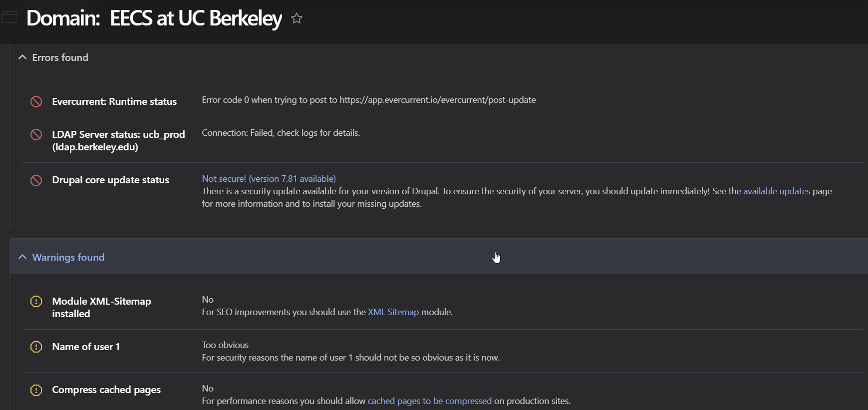Image resolution: width=868 pixels, height=410 pixels.
Task: Star the EECS at UC Berkeley domain
Action: coord(297,18)
